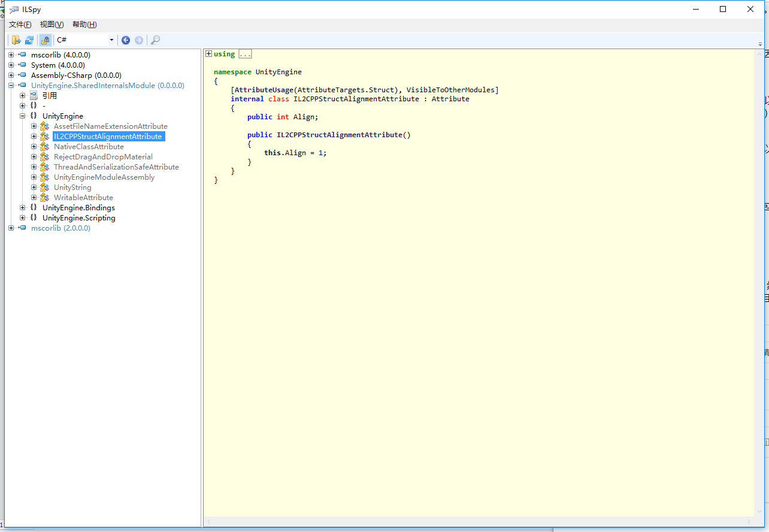Open the 视图(V) menu
Image resolution: width=769 pixels, height=532 pixels.
tap(52, 25)
